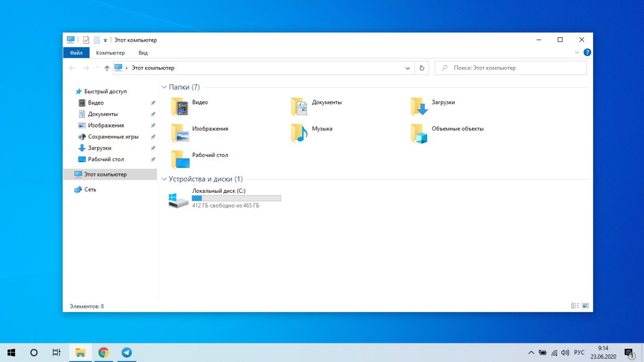Open the Музыка folder icon
The width and height of the screenshot is (644, 362).
[299, 133]
